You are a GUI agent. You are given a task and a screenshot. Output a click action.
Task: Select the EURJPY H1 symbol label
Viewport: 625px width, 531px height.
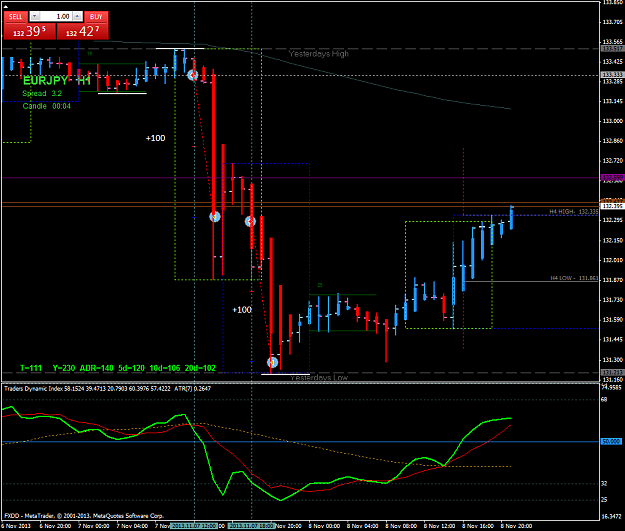(57, 81)
